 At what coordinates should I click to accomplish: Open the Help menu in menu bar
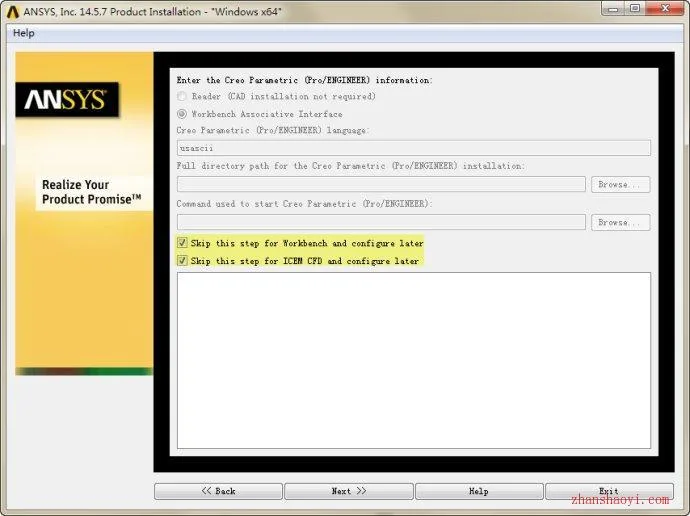point(24,33)
